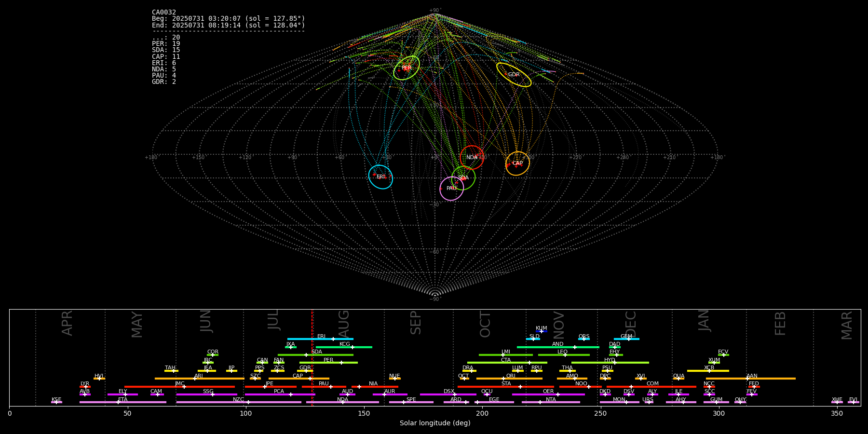The image size is (868, 434).
Task: Click the SPE bar in timeline
Action: coord(411,402)
